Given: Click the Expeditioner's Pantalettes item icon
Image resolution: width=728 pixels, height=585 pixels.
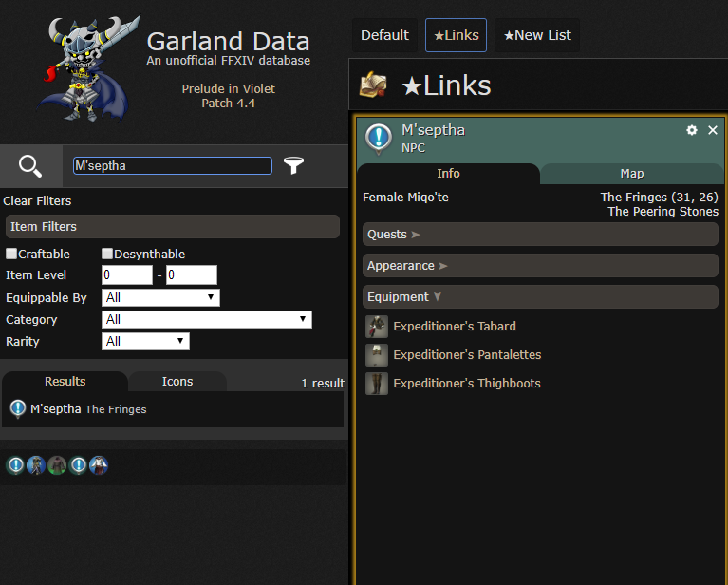Looking at the screenshot, I should click(x=377, y=355).
